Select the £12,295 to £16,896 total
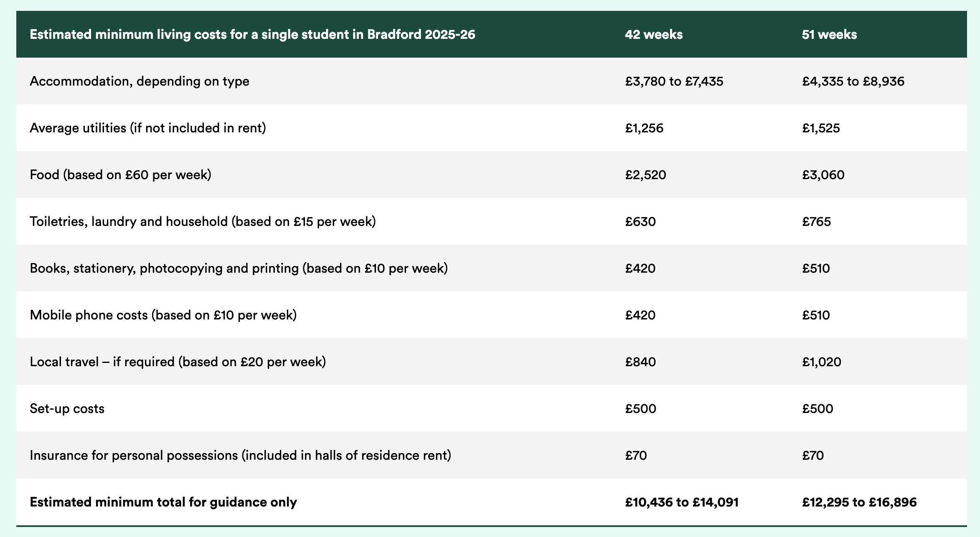 tap(859, 502)
